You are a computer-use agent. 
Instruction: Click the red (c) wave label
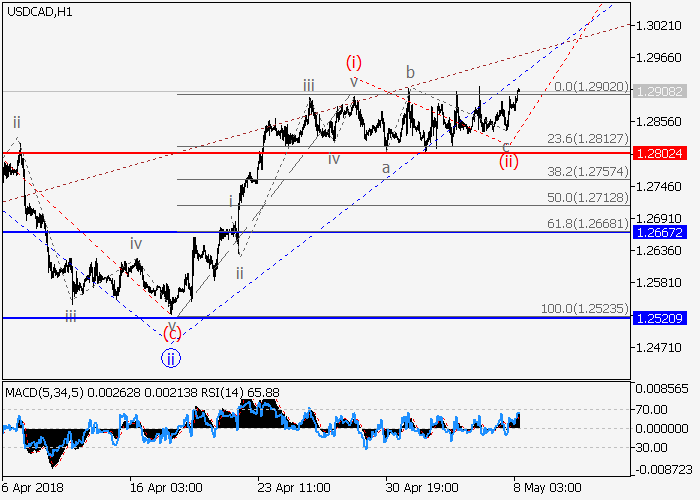[x=171, y=334]
